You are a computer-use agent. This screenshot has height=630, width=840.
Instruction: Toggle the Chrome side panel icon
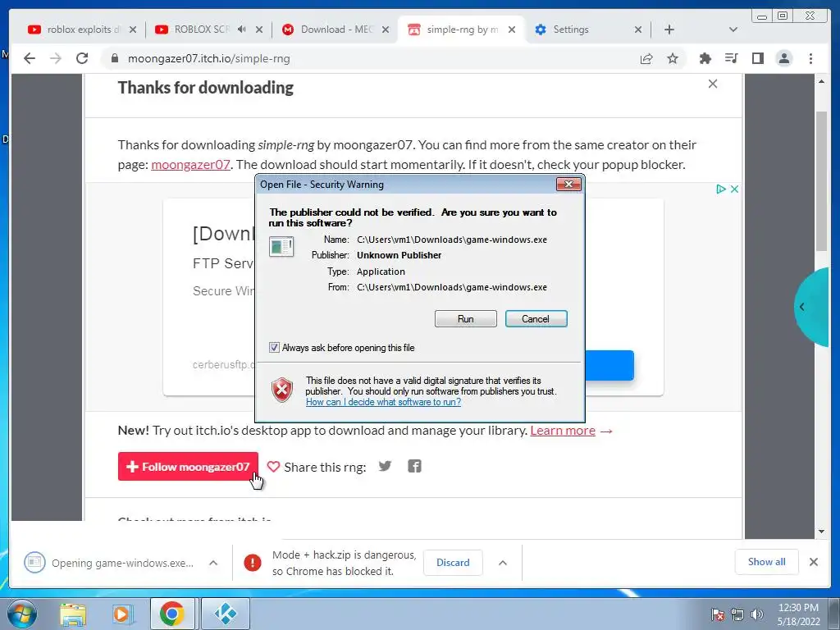(757, 58)
